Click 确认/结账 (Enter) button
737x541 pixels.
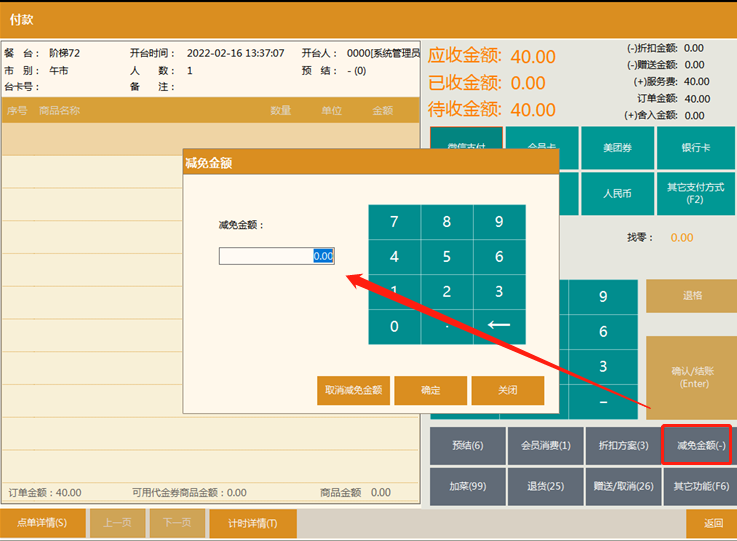[x=692, y=377]
